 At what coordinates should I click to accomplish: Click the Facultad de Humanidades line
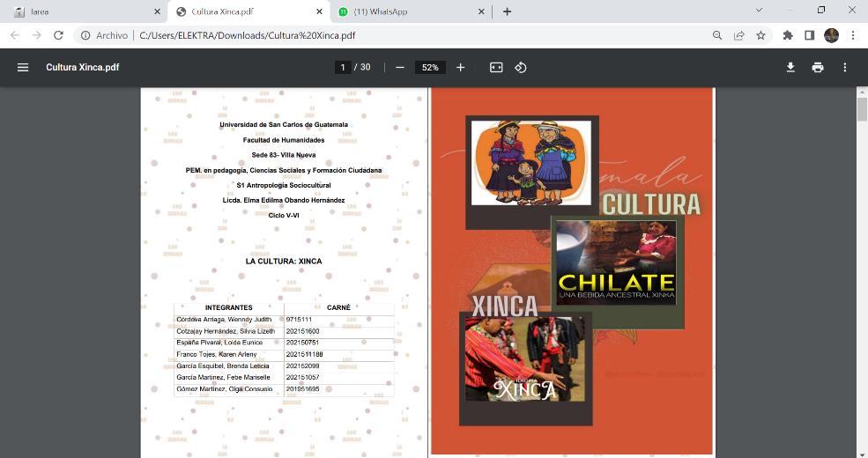coord(284,141)
